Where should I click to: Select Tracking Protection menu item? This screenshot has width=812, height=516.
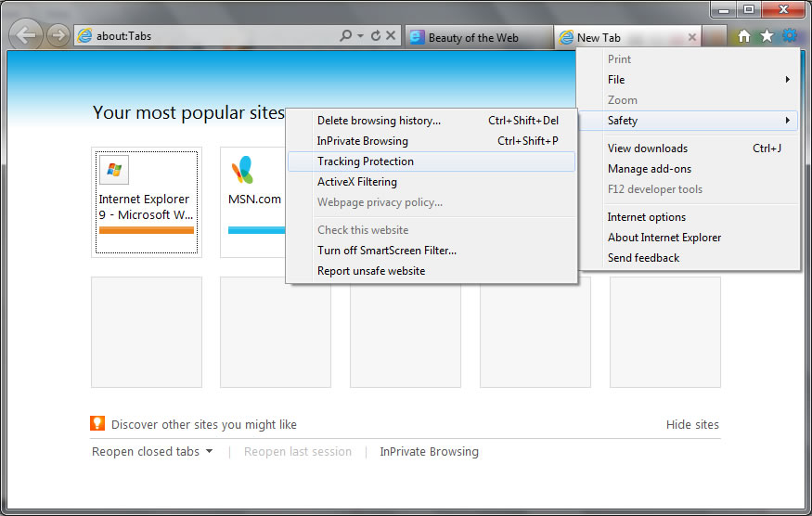431,161
